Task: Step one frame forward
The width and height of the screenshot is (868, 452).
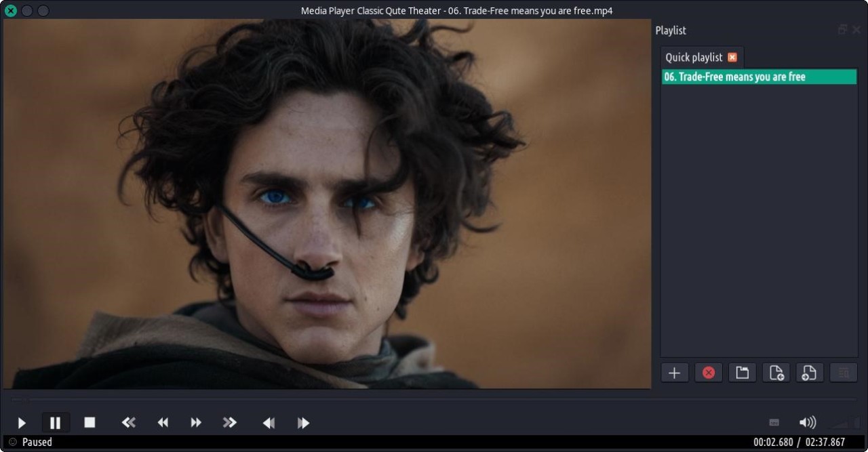Action: (x=303, y=423)
